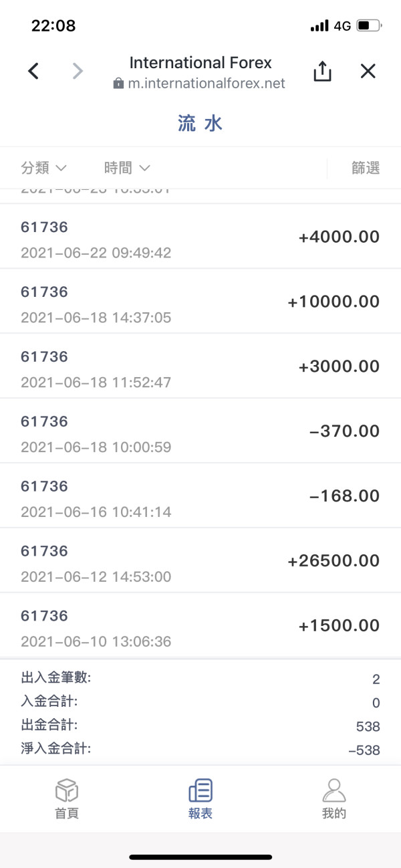View the -168.00 transaction from 2021-06-16
Viewport: 401px width, 868px height.
tap(200, 496)
